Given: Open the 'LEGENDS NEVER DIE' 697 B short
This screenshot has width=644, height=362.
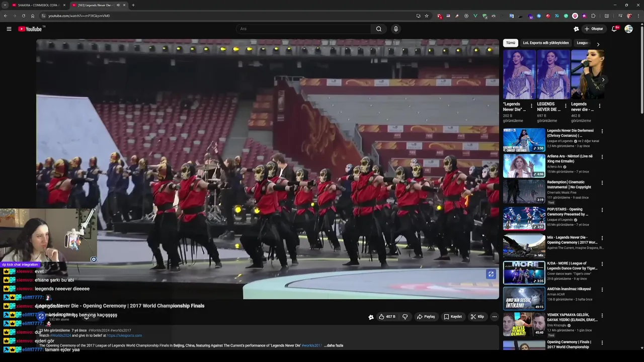Looking at the screenshot, I should [553, 74].
